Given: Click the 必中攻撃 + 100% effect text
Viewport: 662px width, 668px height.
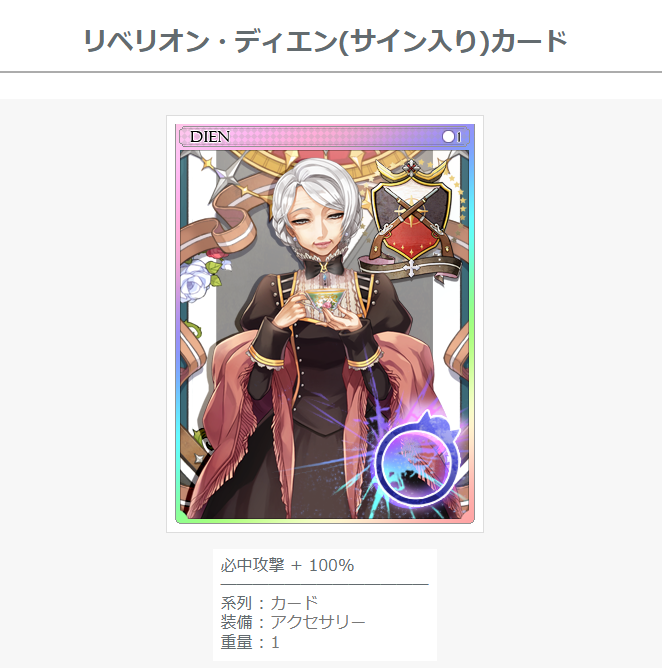Looking at the screenshot, I should coord(287,565).
